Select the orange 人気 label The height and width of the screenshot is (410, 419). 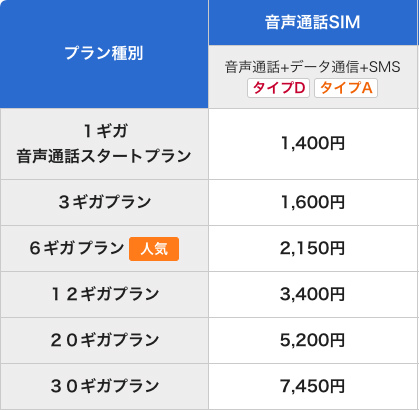pos(154,249)
